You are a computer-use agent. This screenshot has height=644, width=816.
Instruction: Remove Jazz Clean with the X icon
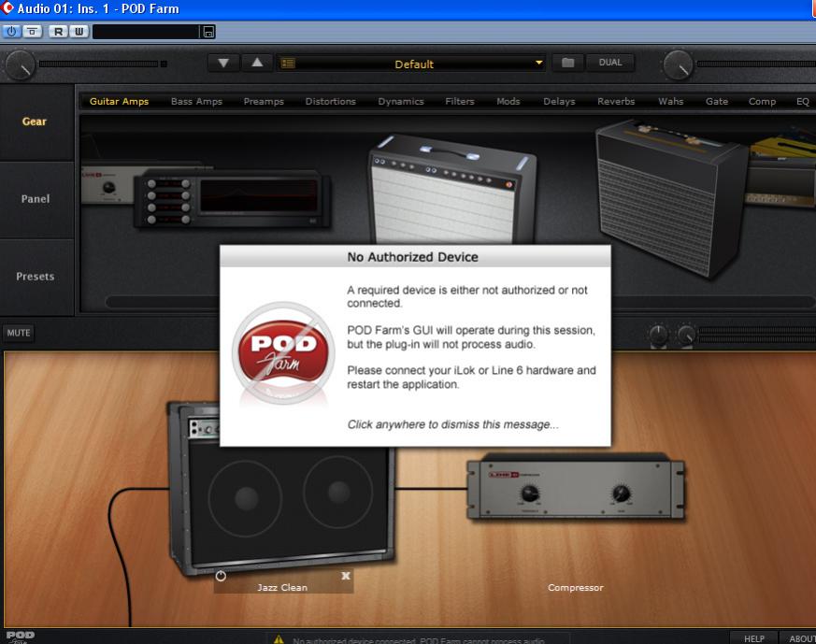click(346, 576)
